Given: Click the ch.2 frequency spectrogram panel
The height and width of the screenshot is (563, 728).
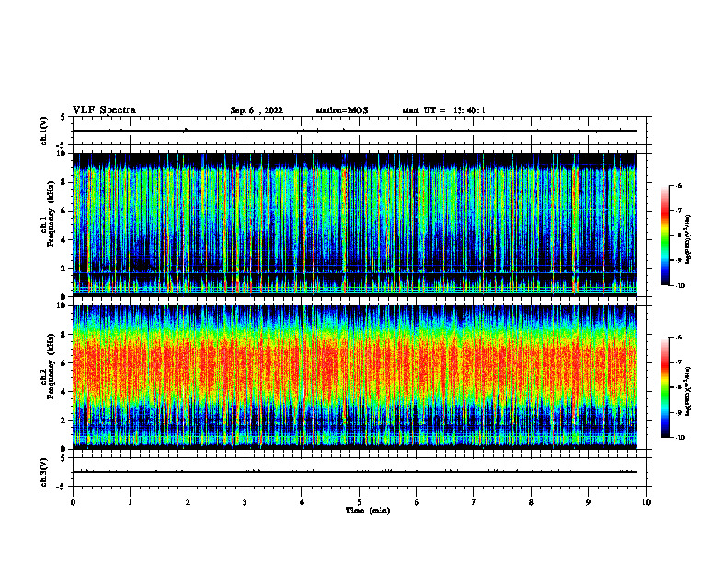Looking at the screenshot, I should pyautogui.click(x=355, y=377).
